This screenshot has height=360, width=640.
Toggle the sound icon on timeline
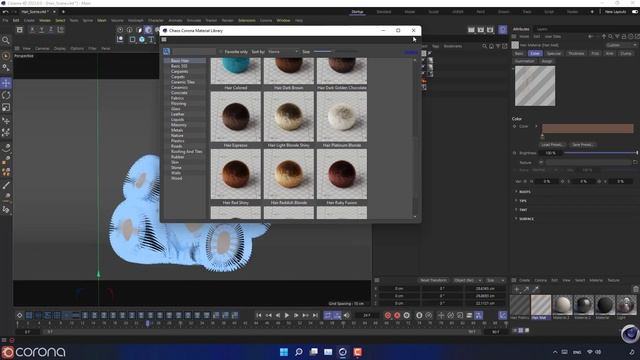[347, 315]
